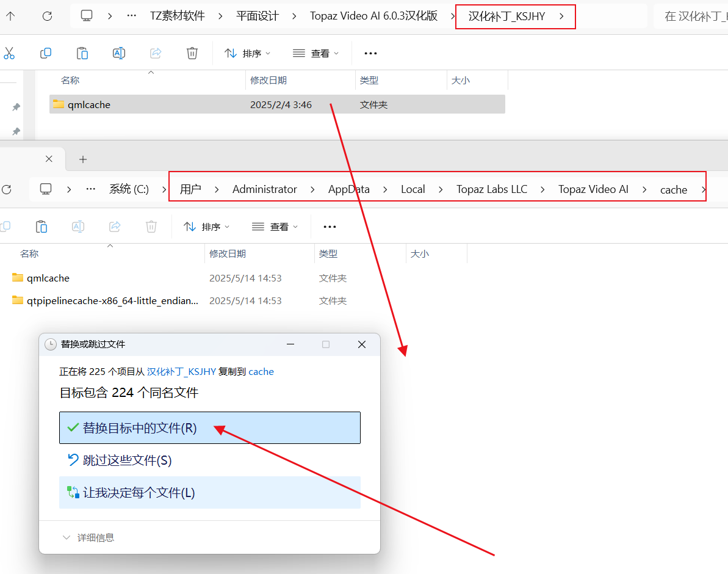Go to Topaz Labs LLC breadcrumb folder
Viewport: 728px width, 574px height.
pos(492,189)
